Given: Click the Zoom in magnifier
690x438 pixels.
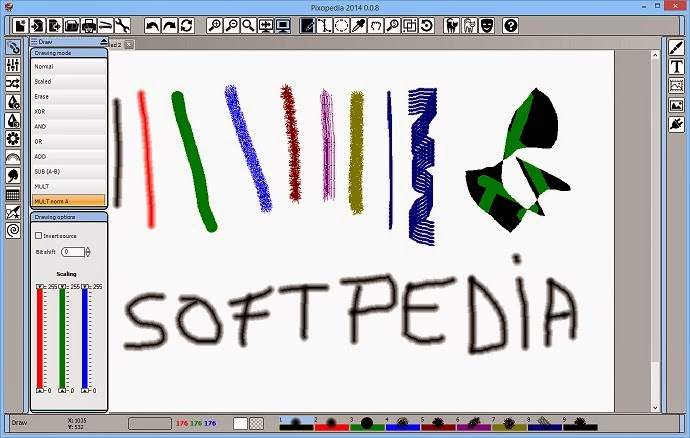Looking at the screenshot, I should 215,26.
